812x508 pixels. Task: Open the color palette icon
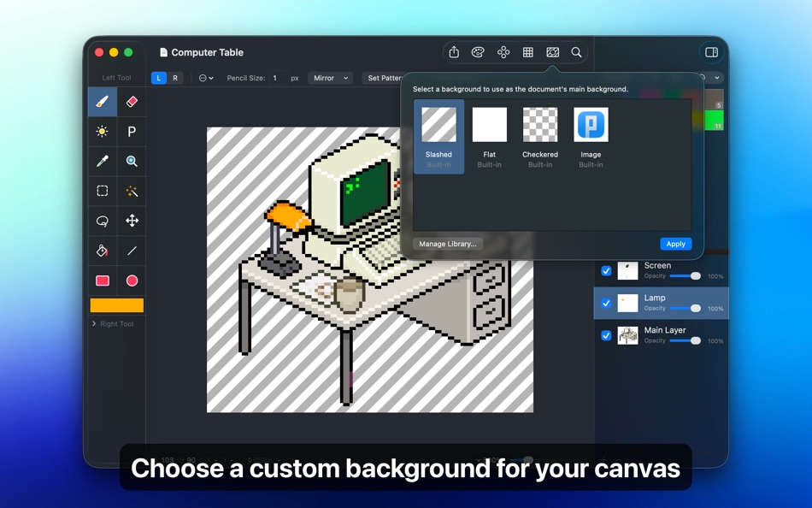click(478, 52)
